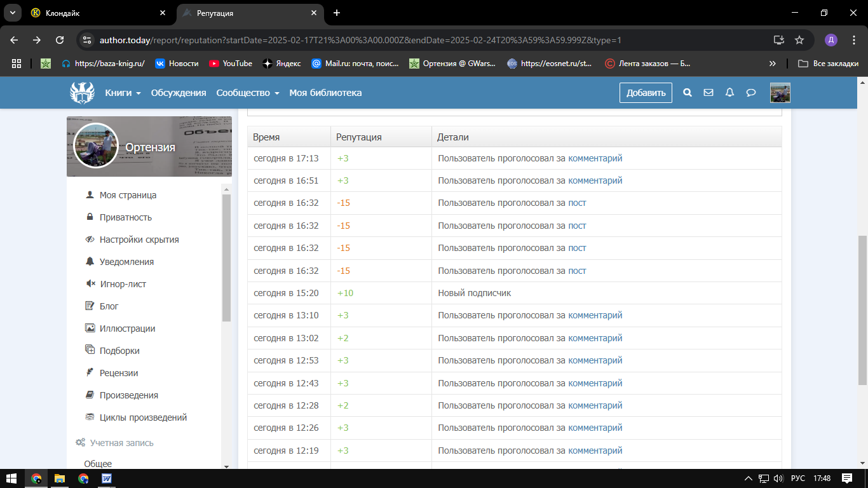Open the комментарий link at 17:13 row
868x488 pixels.
click(x=595, y=158)
